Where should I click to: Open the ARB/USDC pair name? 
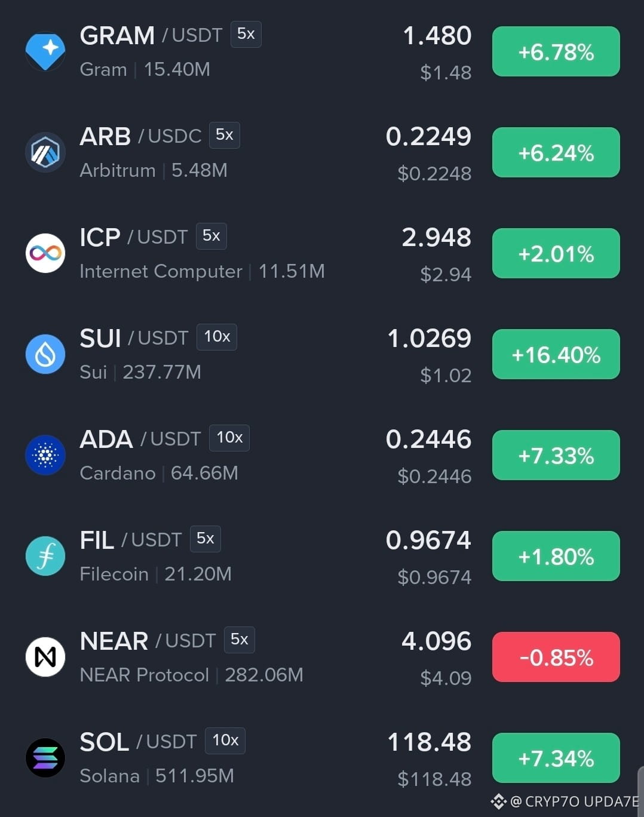(x=141, y=136)
